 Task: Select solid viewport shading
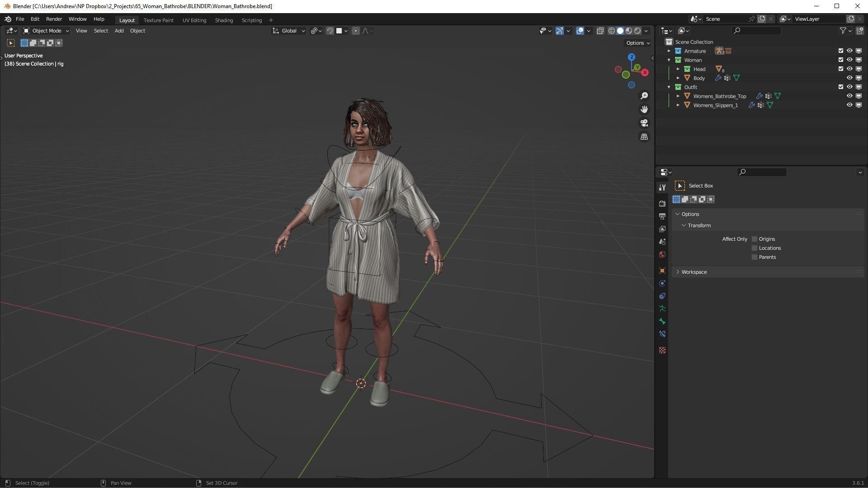(620, 31)
